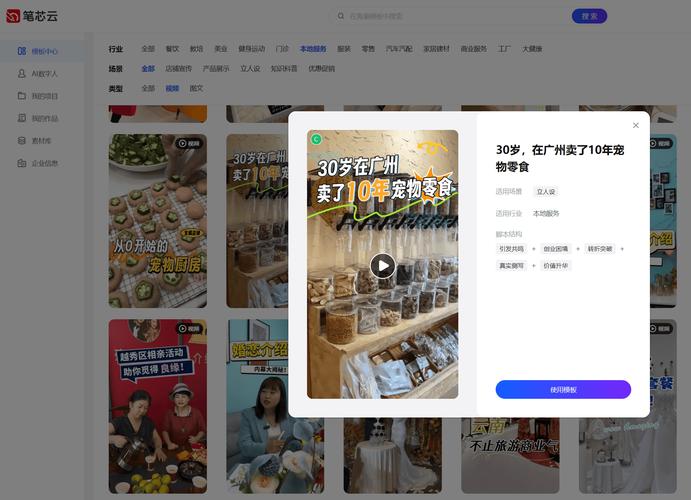The height and width of the screenshot is (500, 691).
Task: Open the 宠物厨房 template thumbnail
Action: (x=157, y=220)
